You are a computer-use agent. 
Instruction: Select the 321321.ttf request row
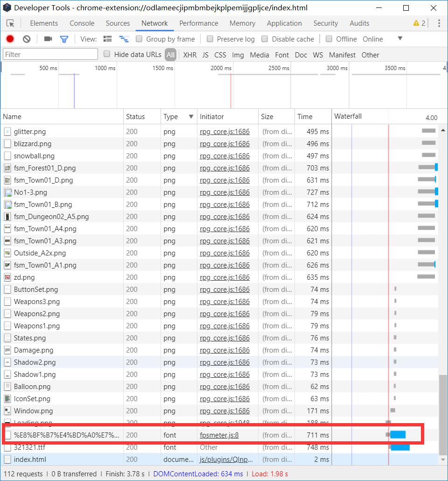(x=219, y=447)
